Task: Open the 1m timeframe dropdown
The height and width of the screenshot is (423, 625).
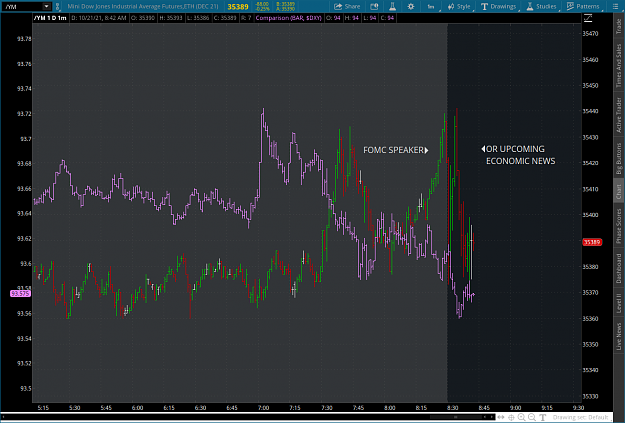Action: pyautogui.click(x=431, y=6)
